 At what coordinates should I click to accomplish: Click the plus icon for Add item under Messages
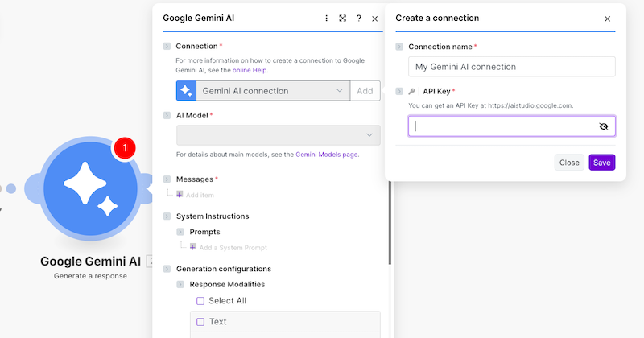coord(180,194)
